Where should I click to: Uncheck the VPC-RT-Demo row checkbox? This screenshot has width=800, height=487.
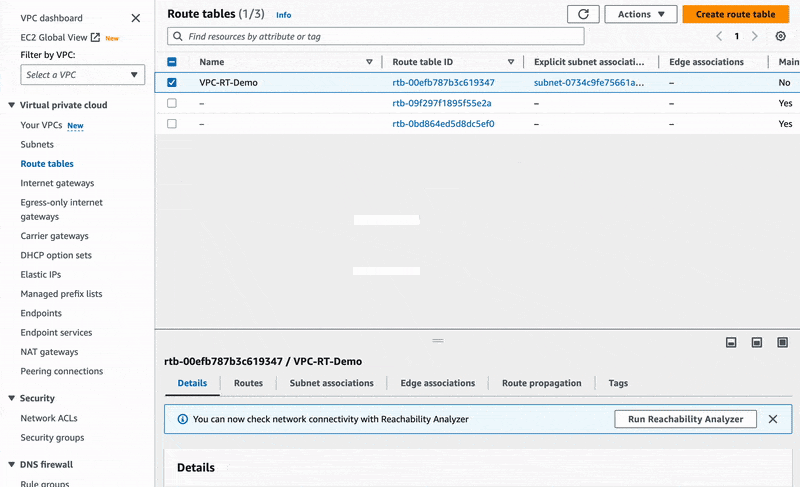point(172,83)
